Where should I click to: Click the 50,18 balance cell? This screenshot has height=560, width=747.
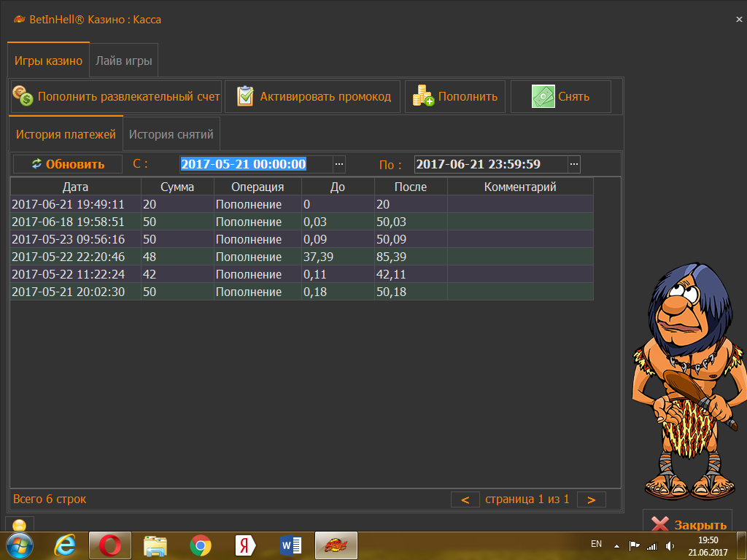pyautogui.click(x=411, y=292)
